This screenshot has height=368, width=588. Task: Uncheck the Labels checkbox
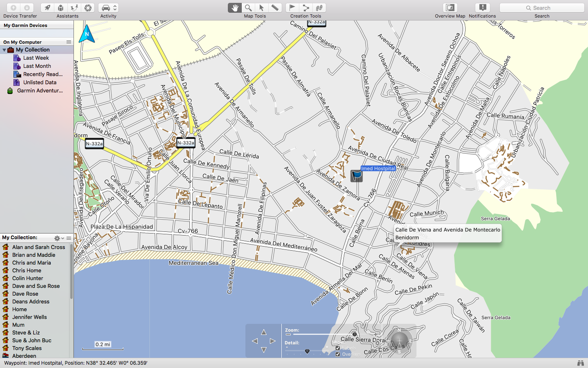pyautogui.click(x=338, y=348)
